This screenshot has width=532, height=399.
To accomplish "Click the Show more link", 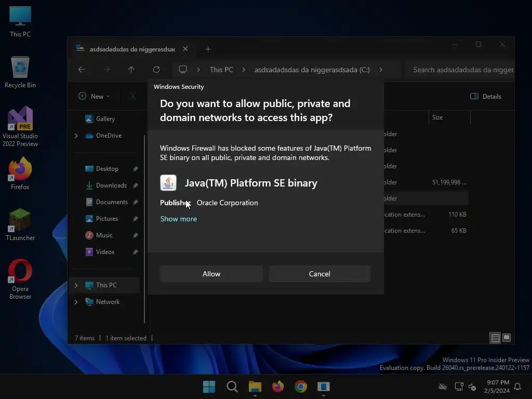I will tap(179, 219).
